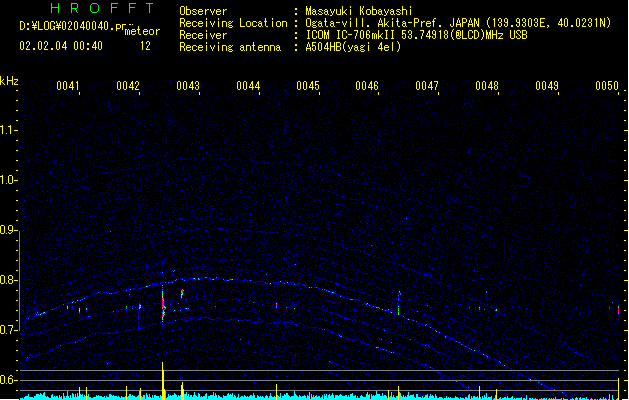Click time marker 0044
Screen dimensions: 629x400
[x=248, y=86]
